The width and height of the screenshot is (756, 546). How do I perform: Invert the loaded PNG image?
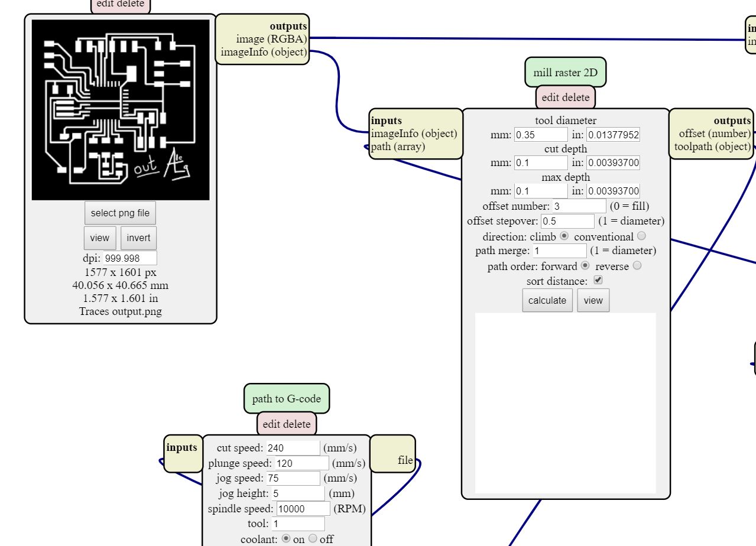coord(138,238)
